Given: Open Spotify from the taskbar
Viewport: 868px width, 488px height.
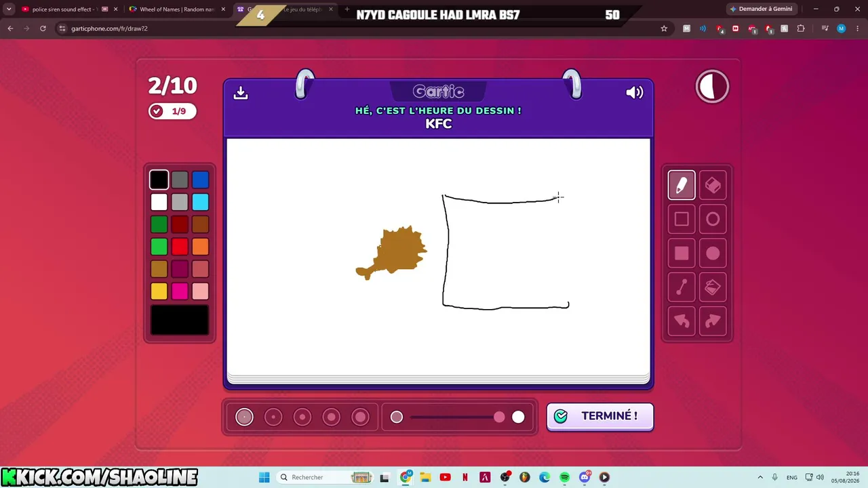Looking at the screenshot, I should pyautogui.click(x=565, y=477).
